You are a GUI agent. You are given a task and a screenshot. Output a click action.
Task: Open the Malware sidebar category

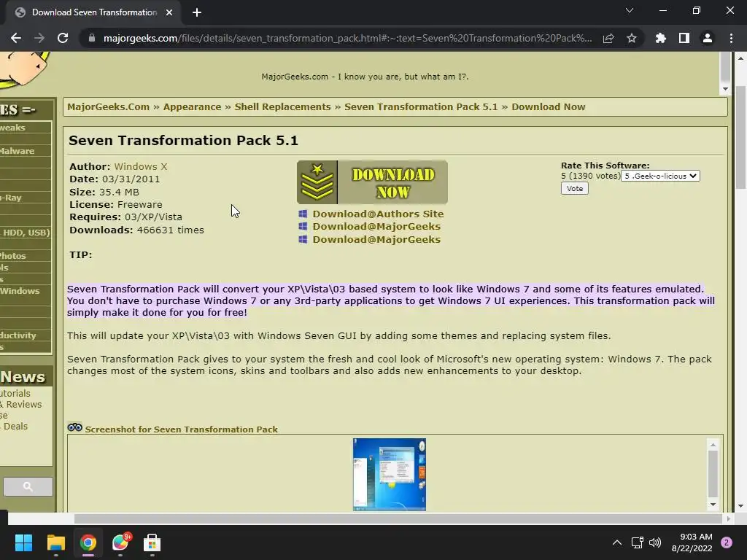(17, 151)
